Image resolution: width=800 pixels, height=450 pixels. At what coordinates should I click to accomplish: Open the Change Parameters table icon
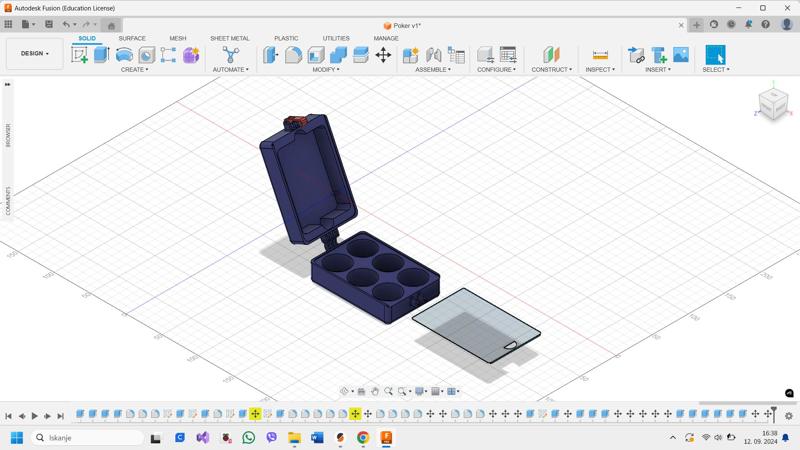tap(508, 55)
